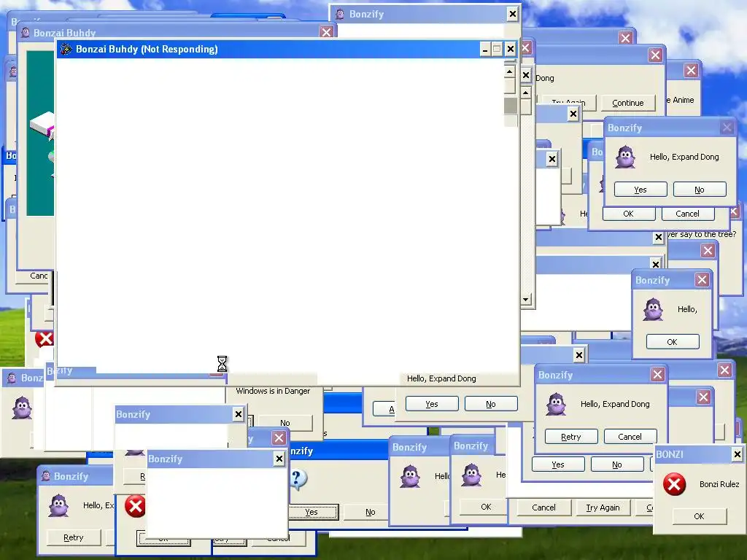Image resolution: width=747 pixels, height=560 pixels.
Task: Click OK beside Cancel under the Yes/No dialog
Action: pos(628,214)
